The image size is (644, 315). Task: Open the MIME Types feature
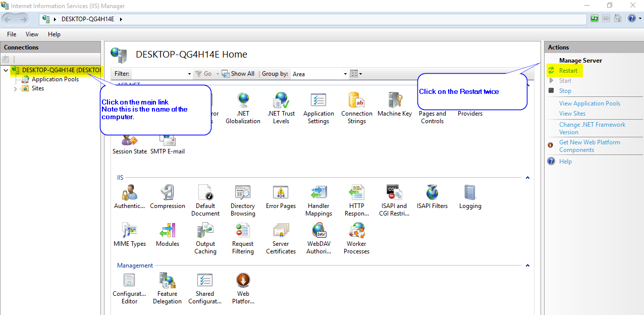(x=130, y=235)
